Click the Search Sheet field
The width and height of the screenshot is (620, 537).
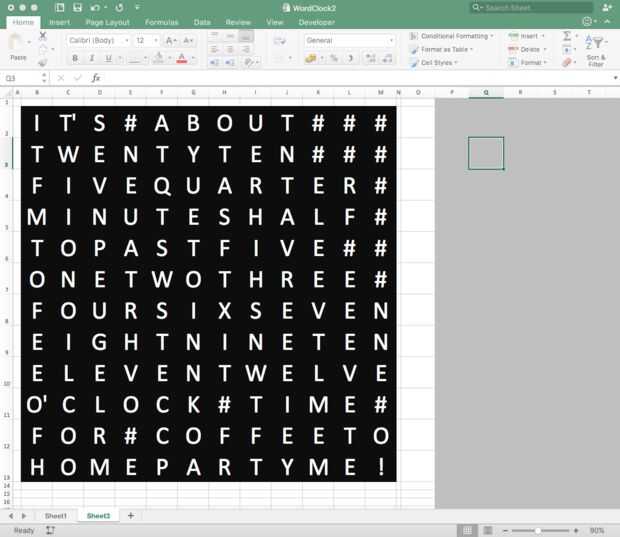click(532, 8)
